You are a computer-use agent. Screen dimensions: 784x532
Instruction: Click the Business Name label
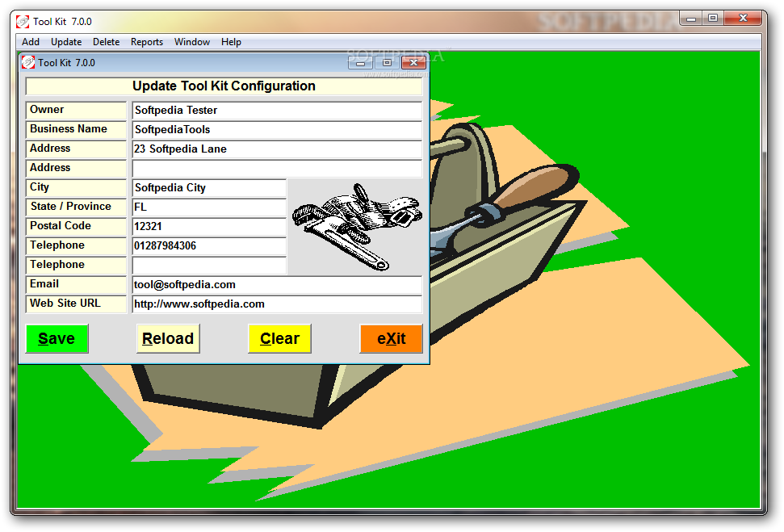point(76,129)
